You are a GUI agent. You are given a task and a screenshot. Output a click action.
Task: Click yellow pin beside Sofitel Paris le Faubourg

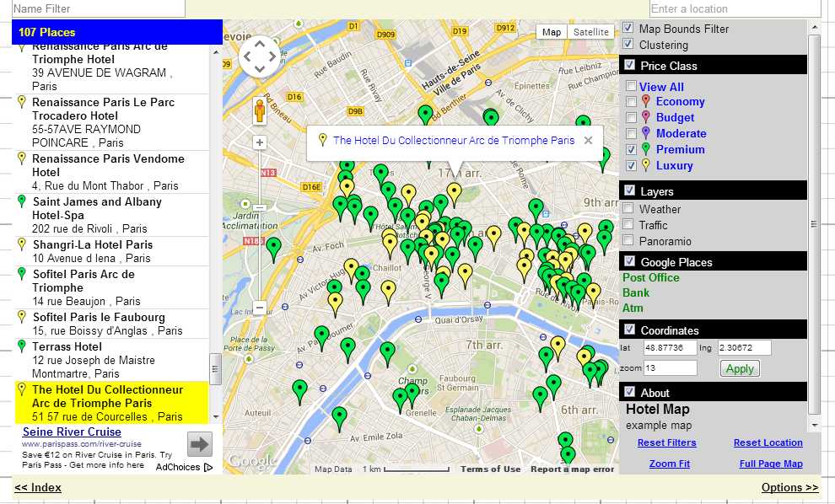tap(22, 316)
